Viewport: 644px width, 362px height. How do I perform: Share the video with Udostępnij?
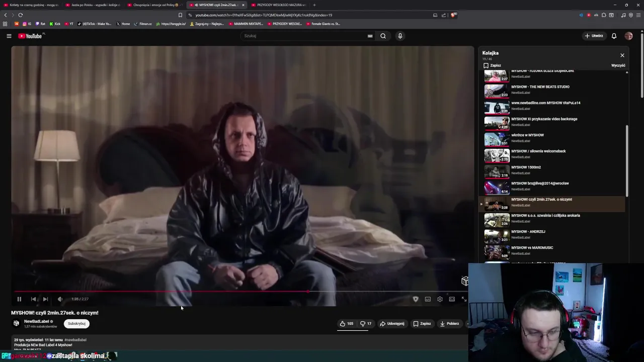(x=392, y=324)
